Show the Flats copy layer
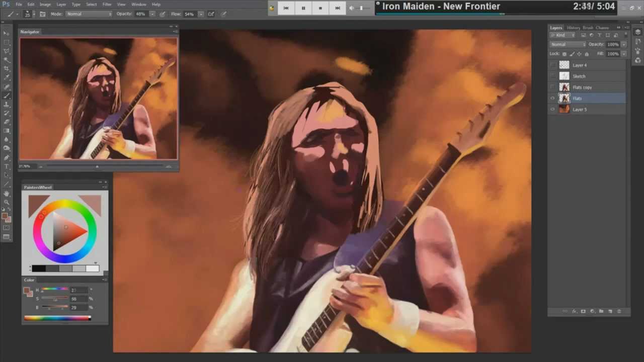The height and width of the screenshot is (362, 644). point(553,87)
